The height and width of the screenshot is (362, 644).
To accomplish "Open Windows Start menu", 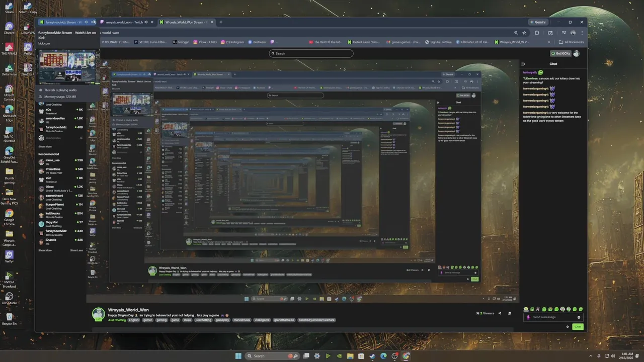I will pyautogui.click(x=238, y=356).
